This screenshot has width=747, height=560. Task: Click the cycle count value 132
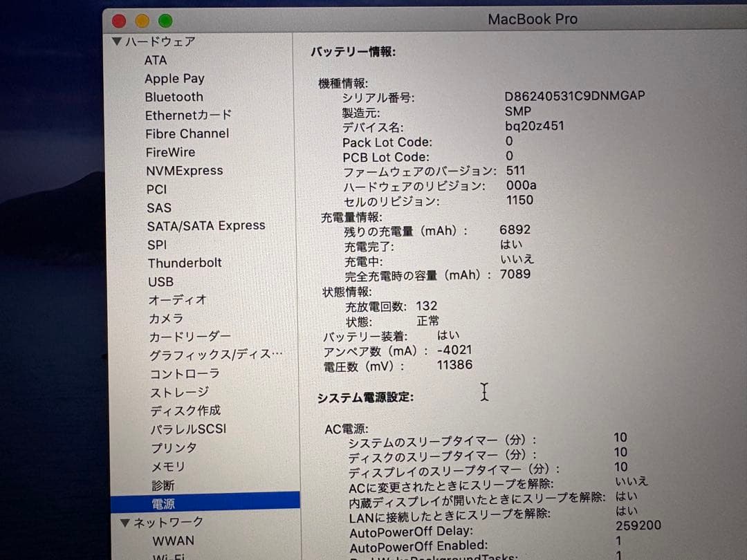pos(426,306)
